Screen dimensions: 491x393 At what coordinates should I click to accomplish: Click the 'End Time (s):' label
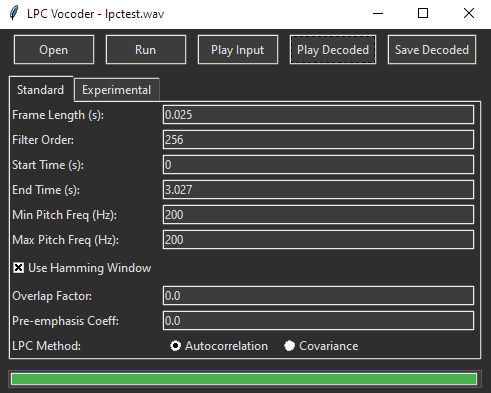(x=46, y=190)
